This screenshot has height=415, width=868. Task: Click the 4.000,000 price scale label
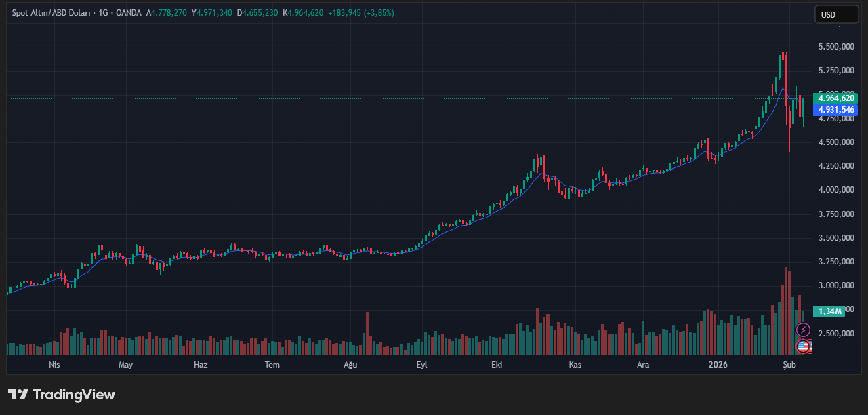(835, 190)
